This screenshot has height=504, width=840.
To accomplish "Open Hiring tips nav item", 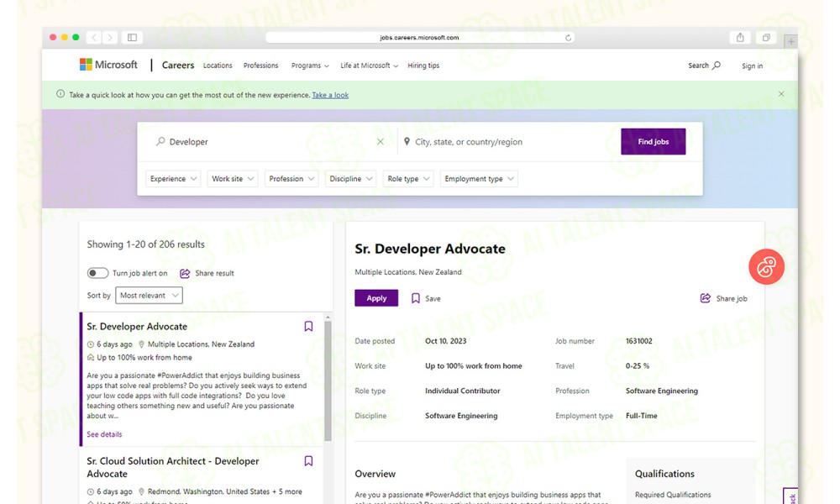I will [x=423, y=66].
